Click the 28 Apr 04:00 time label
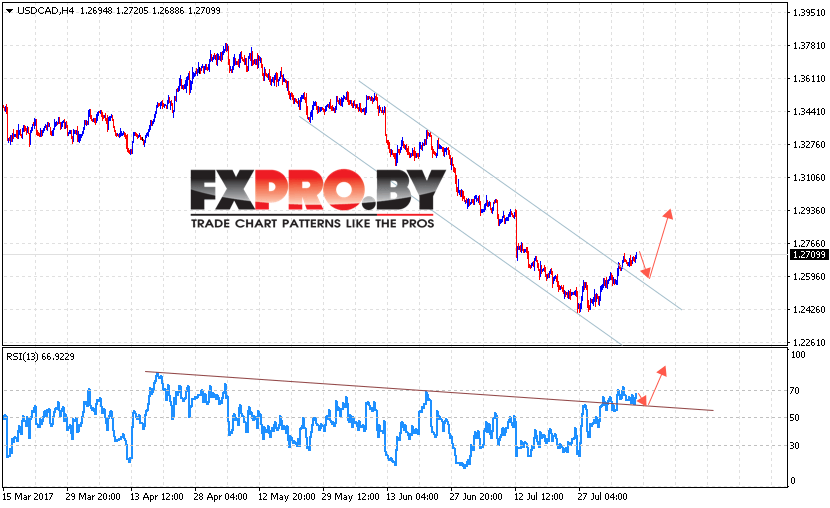Screen dimensions: 830x508 pos(221,496)
